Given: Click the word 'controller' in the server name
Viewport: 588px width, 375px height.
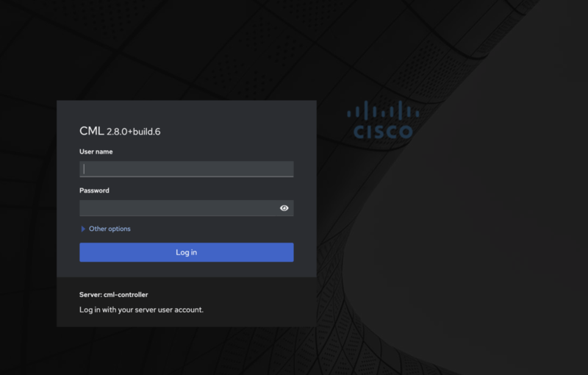Looking at the screenshot, I should coord(132,295).
